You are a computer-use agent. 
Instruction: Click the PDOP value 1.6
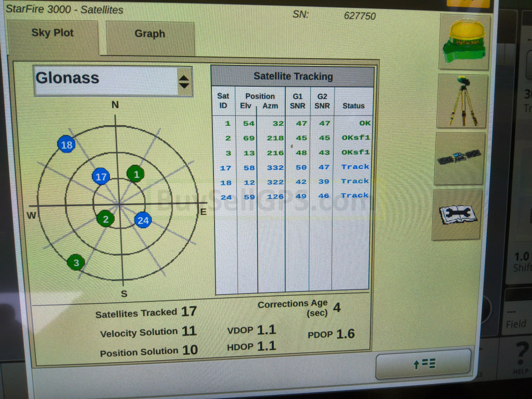click(x=345, y=334)
